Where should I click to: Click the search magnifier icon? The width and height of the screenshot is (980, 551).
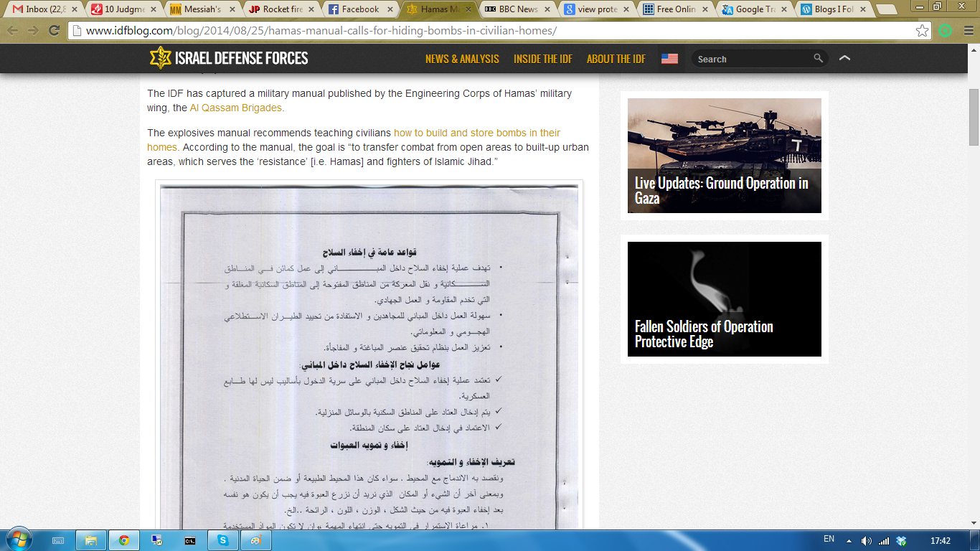818,59
